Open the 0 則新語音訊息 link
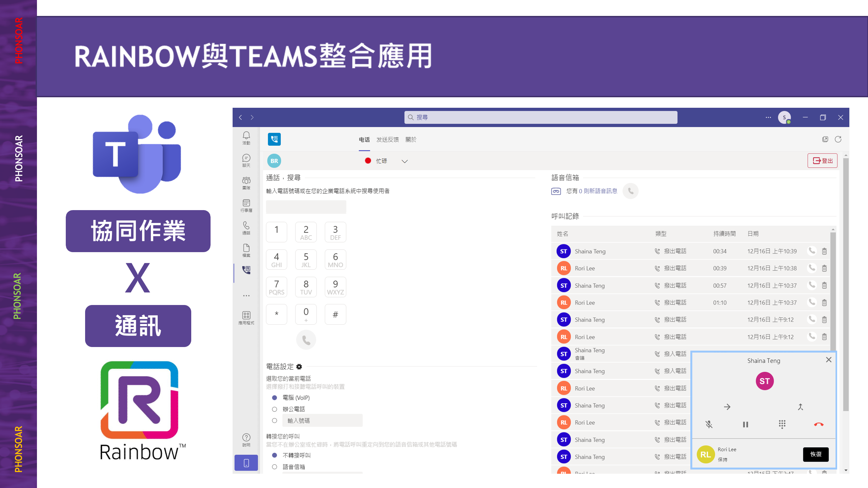Screen dimensions: 868x488 tap(598, 191)
